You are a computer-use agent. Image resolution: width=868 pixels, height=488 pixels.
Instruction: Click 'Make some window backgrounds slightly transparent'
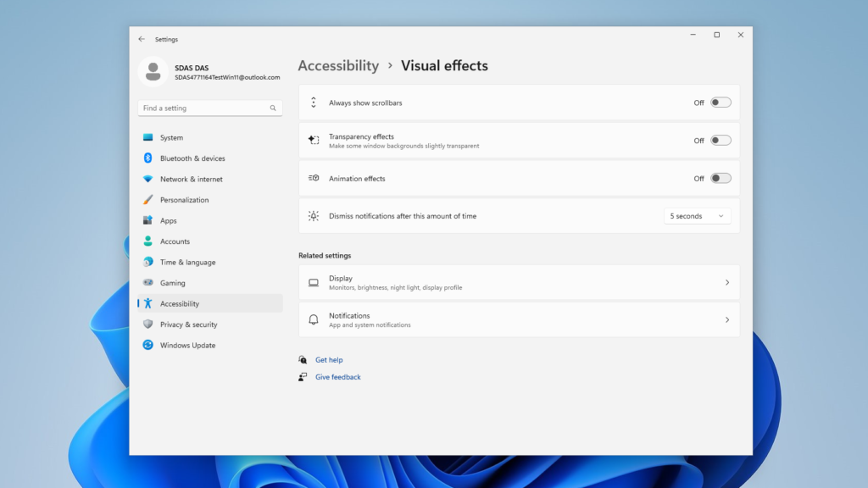[404, 146]
